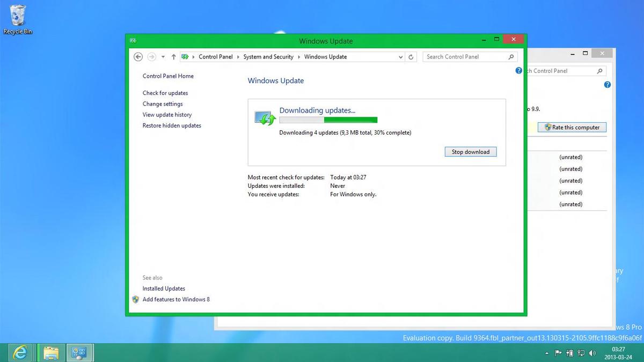The width and height of the screenshot is (644, 362).
Task: Click the search magnifier icon in Windows Update
Action: pyautogui.click(x=511, y=57)
